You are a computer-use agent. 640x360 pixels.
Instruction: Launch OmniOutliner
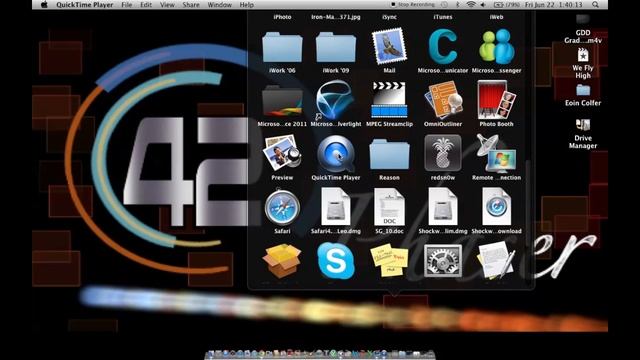(x=443, y=100)
